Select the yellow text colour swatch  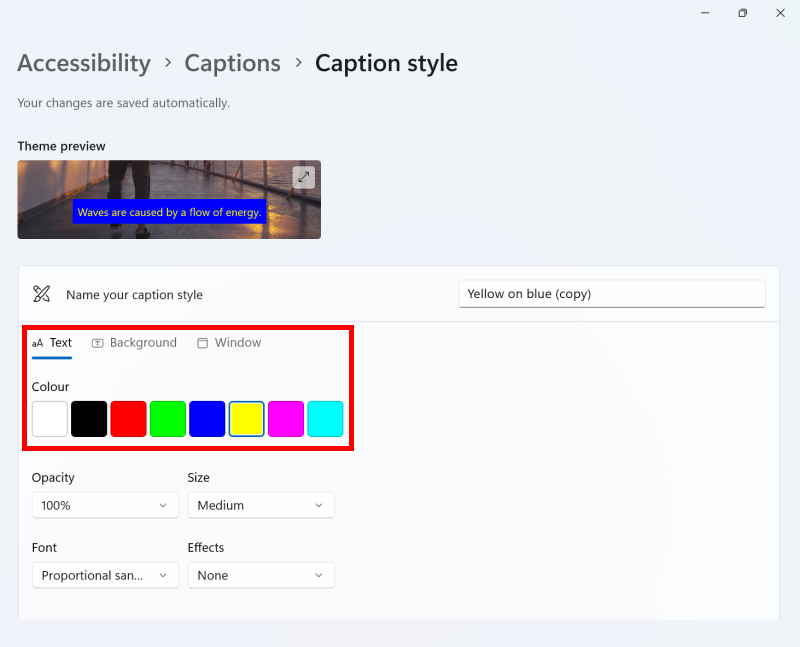click(246, 419)
